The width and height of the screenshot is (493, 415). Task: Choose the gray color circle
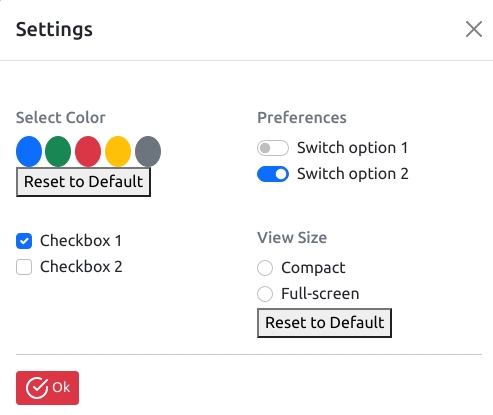pos(148,151)
